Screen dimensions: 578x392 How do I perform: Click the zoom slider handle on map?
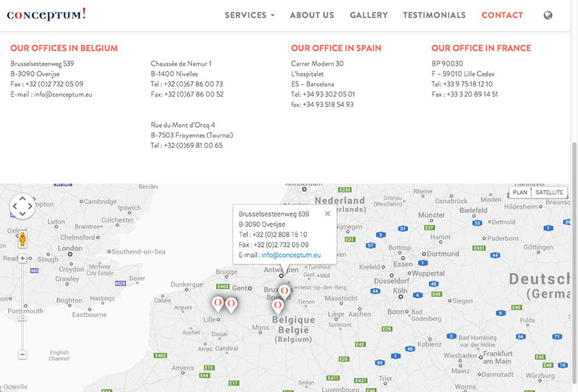pos(22,318)
